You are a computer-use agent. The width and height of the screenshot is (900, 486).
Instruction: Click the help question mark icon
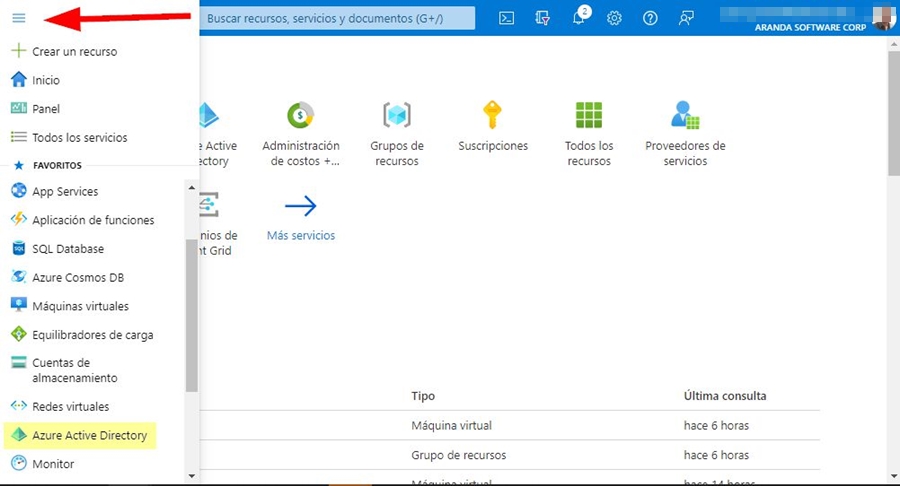[650, 18]
